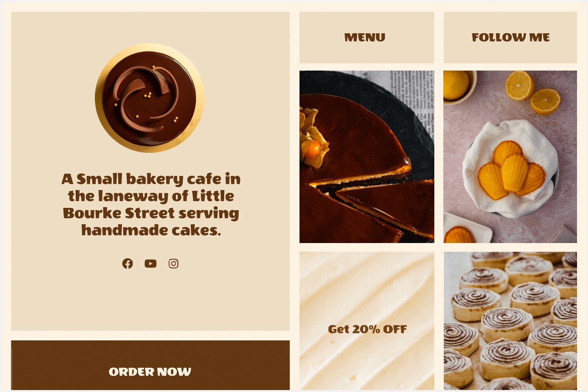Click the madeleines on the white cloth
The height and width of the screenshot is (392, 588).
(x=511, y=170)
